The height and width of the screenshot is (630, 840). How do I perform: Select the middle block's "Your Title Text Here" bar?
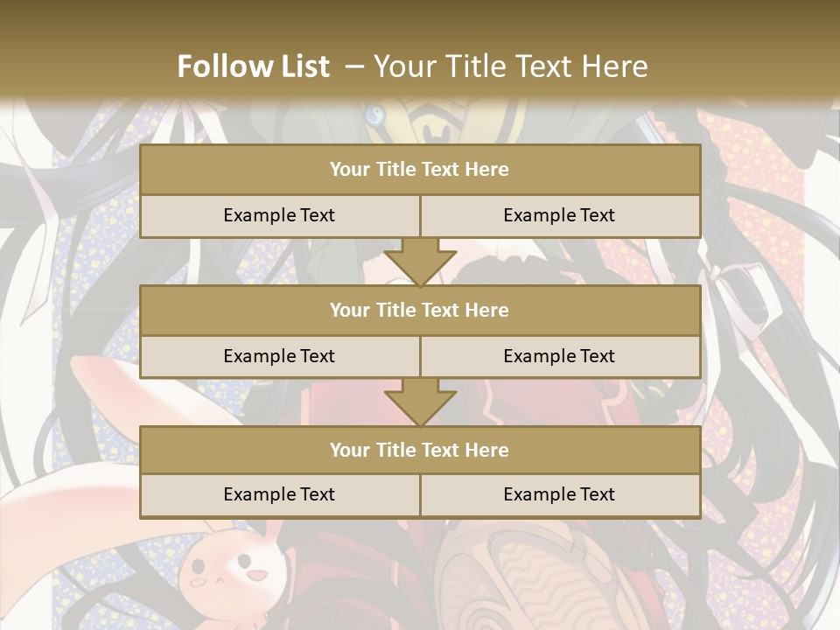(x=420, y=310)
